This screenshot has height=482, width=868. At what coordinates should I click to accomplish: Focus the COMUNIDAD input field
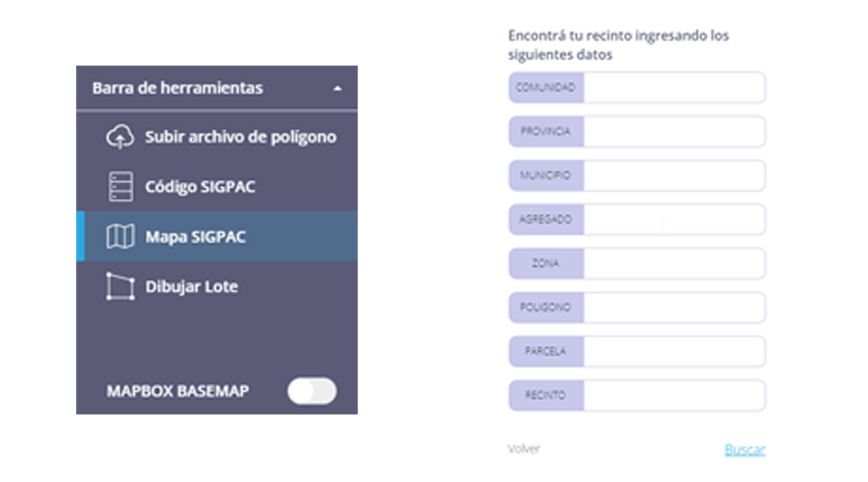click(674, 88)
